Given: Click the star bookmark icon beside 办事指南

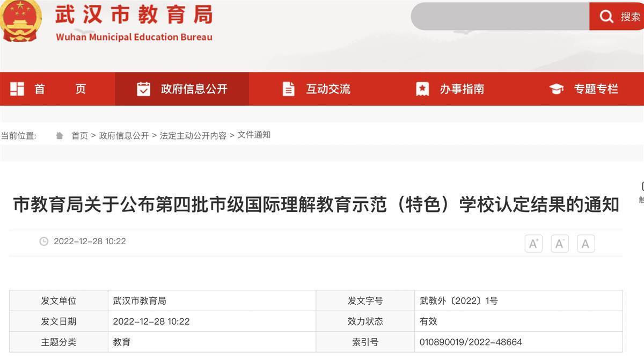Looking at the screenshot, I should 422,89.
